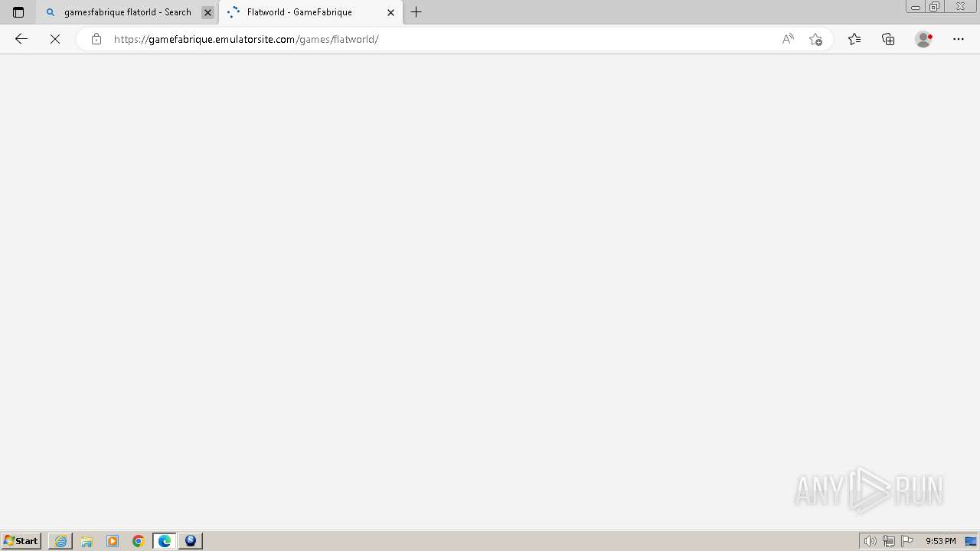This screenshot has width=980, height=551.
Task: Click the 9:53 PM clock
Action: 941,541
